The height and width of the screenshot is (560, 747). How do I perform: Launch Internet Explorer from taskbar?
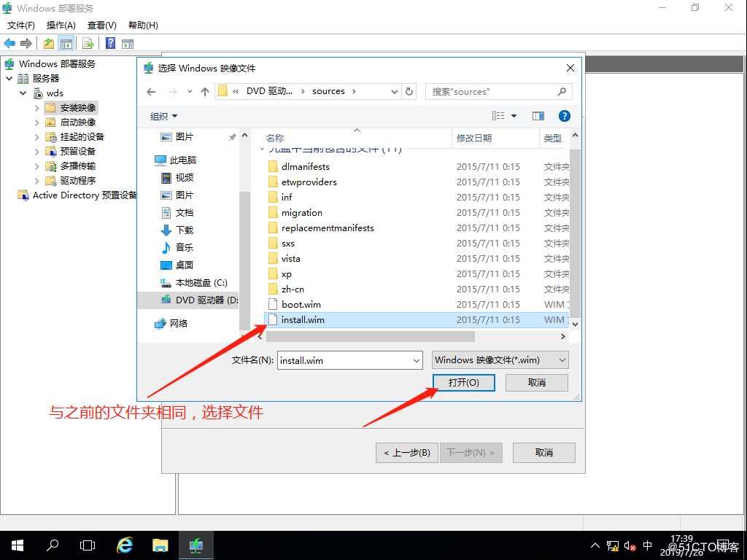point(125,545)
